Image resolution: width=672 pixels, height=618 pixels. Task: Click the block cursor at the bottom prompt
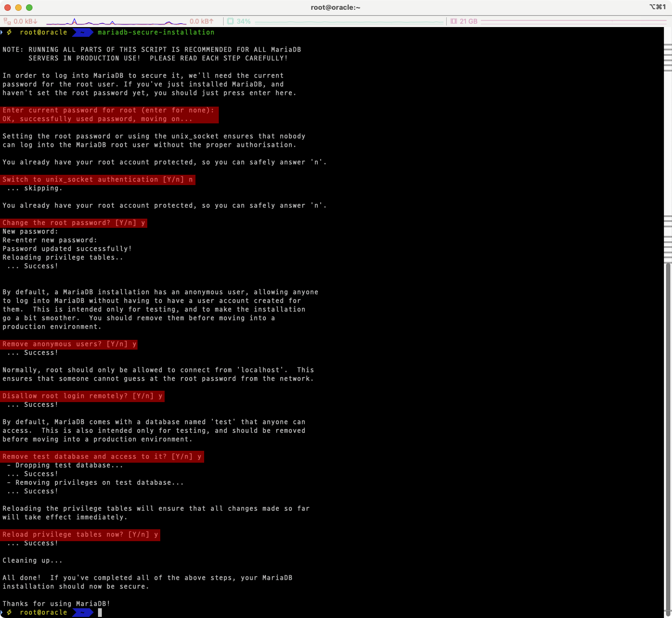coord(100,612)
